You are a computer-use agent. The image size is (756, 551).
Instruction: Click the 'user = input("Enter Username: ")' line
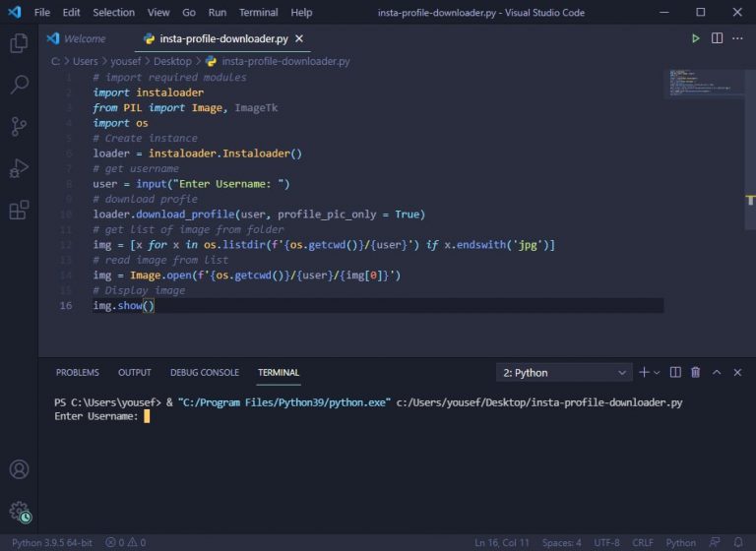point(191,184)
